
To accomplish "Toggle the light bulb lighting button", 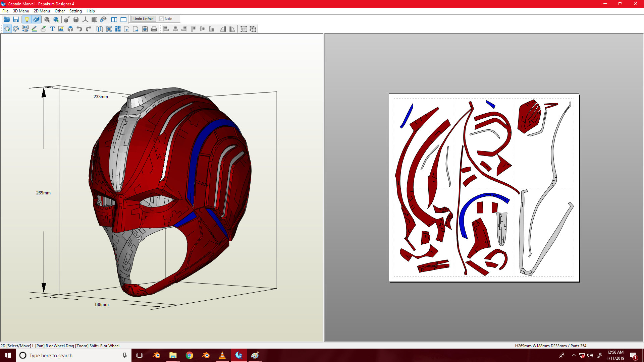I will click(x=27, y=19).
